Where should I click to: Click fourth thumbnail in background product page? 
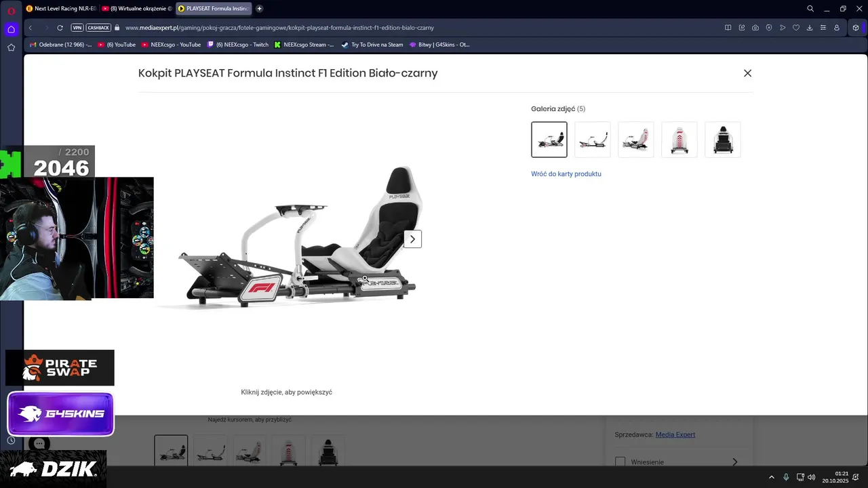[x=289, y=451]
